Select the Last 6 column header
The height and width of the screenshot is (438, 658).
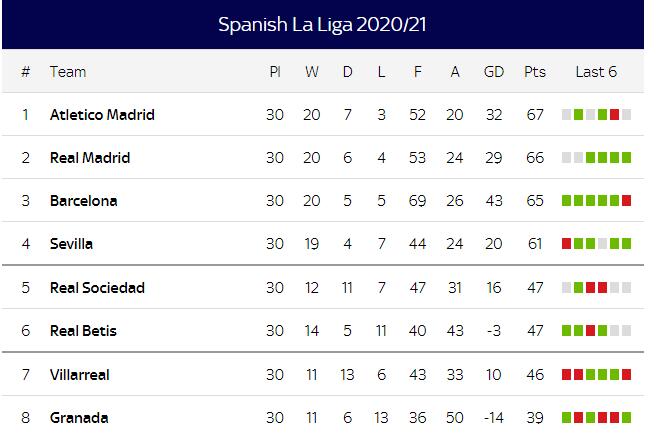pyautogui.click(x=596, y=72)
